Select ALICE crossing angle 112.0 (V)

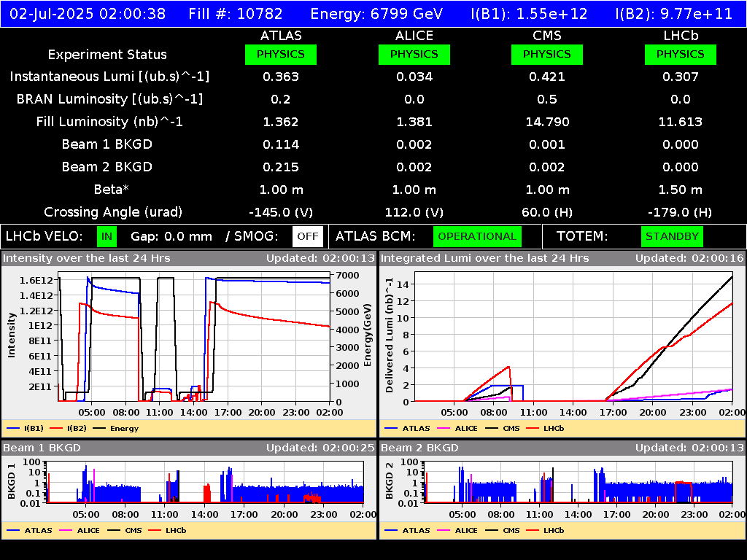coord(414,212)
